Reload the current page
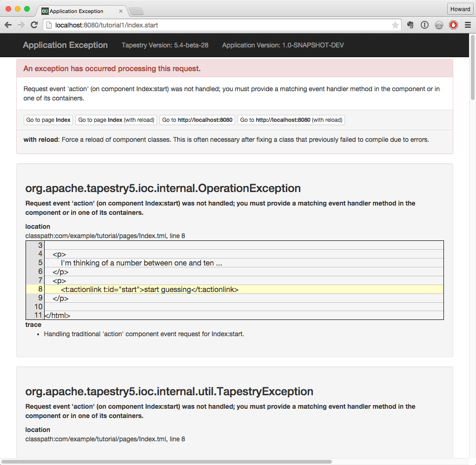 coord(34,25)
